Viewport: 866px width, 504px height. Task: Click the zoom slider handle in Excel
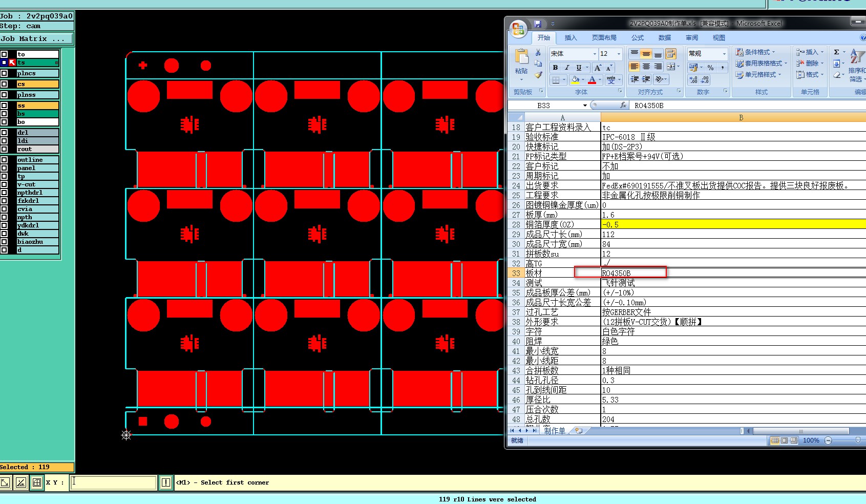[858, 440]
